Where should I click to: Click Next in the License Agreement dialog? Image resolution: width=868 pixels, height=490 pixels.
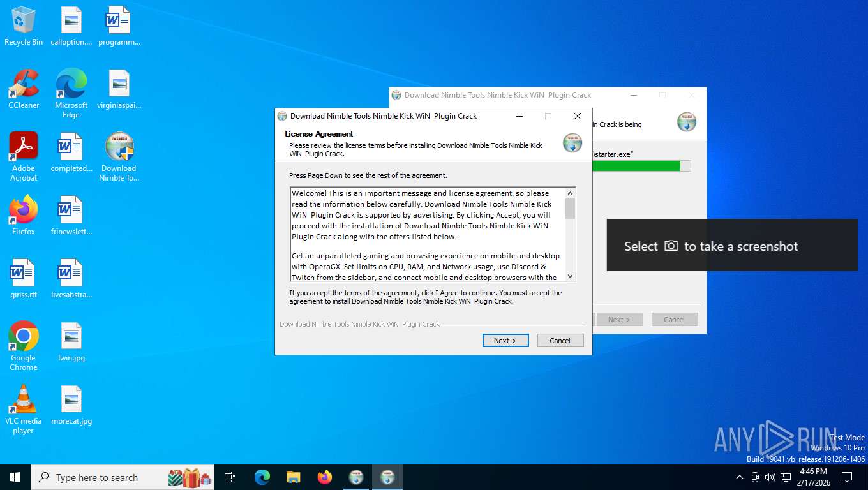coord(505,340)
